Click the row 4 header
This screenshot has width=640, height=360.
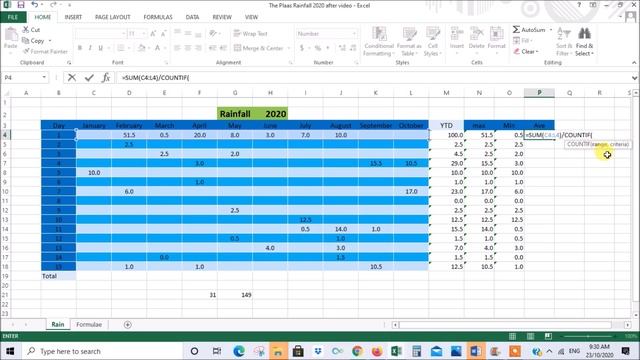click(5, 135)
